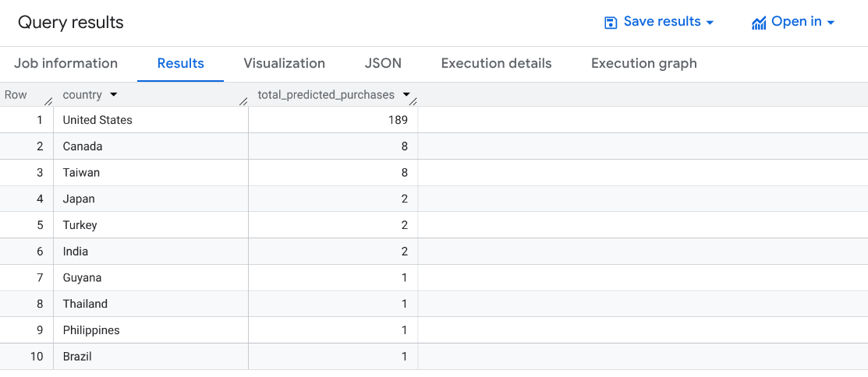View the JSON tab
Viewport: 868px width, 377px height.
[383, 64]
